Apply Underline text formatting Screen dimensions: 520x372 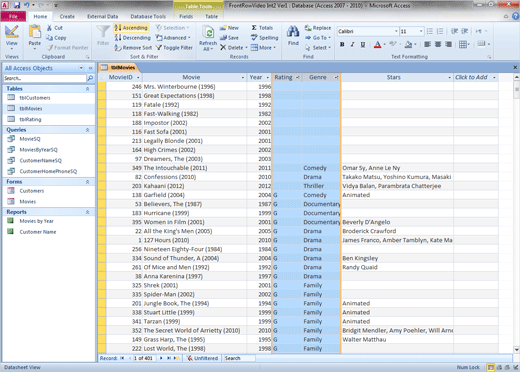point(363,44)
